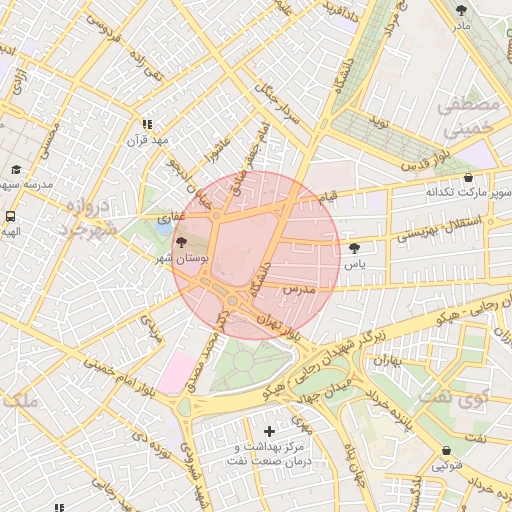Select the مرکز بهداشت و درمان صنعت نفت label
The width and height of the screenshot is (512, 512).
(x=269, y=454)
